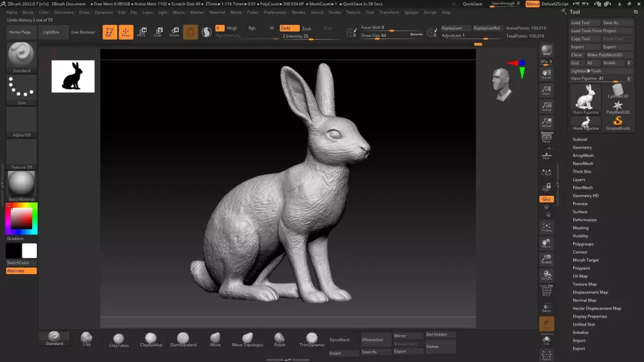Click the Frame view icon

(x=546, y=227)
